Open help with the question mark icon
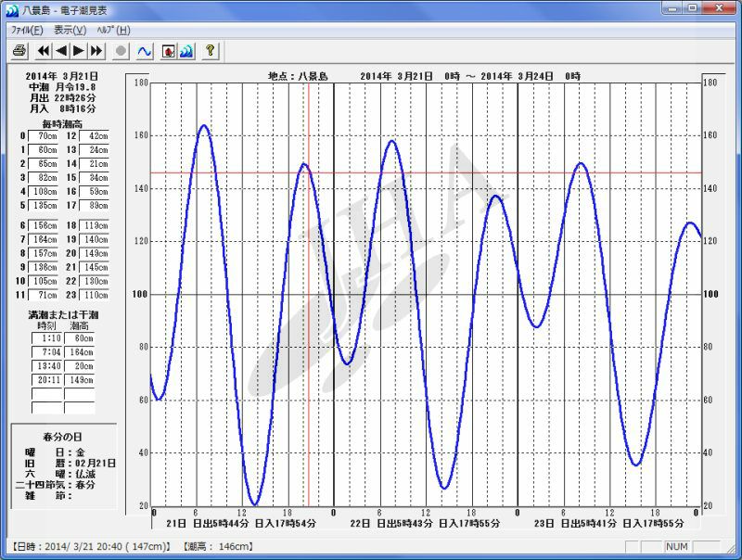The width and height of the screenshot is (742, 560). pos(211,51)
